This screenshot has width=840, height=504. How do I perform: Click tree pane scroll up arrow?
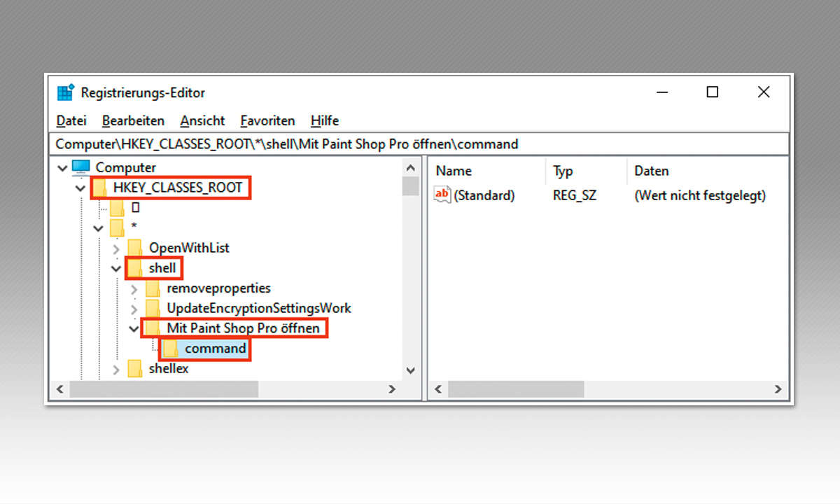tap(411, 167)
